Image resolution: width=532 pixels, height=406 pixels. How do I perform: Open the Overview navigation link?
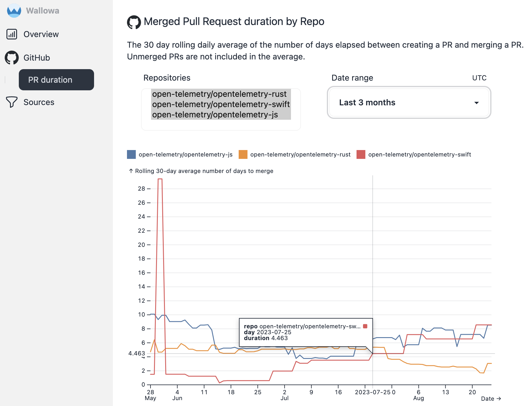(41, 34)
